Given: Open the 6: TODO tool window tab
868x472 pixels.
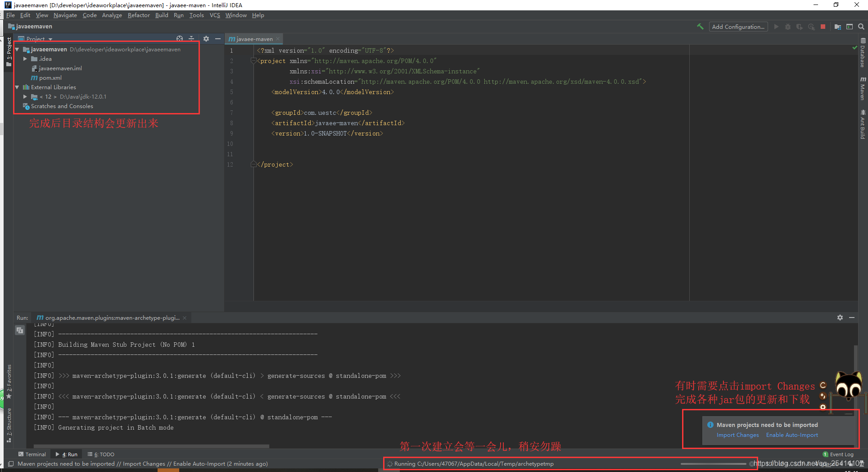Looking at the screenshot, I should (101, 454).
